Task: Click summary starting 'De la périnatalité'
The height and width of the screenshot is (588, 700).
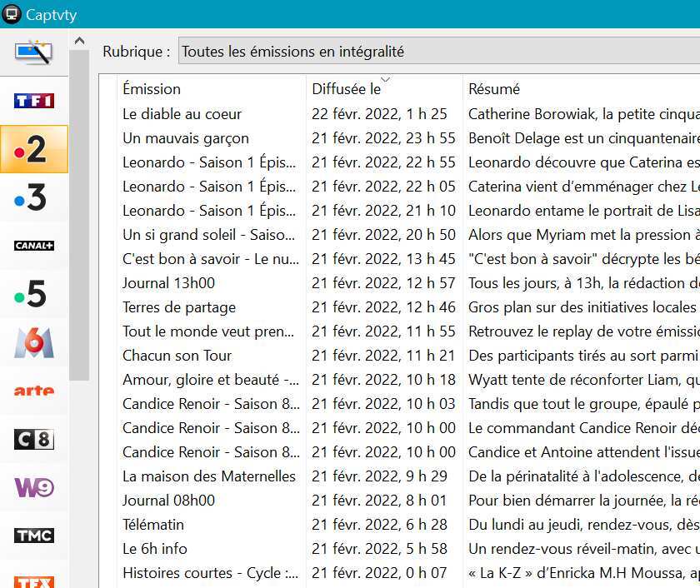Action: pyautogui.click(x=584, y=476)
